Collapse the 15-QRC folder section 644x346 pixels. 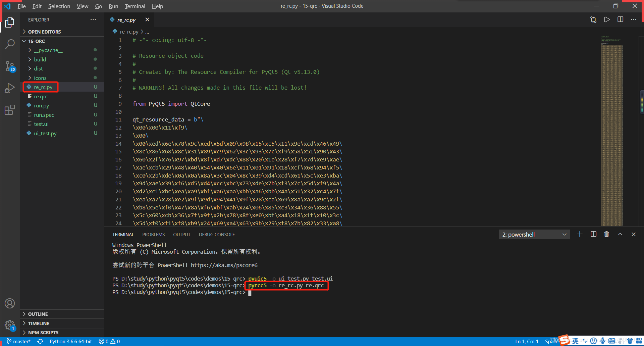tap(62, 41)
